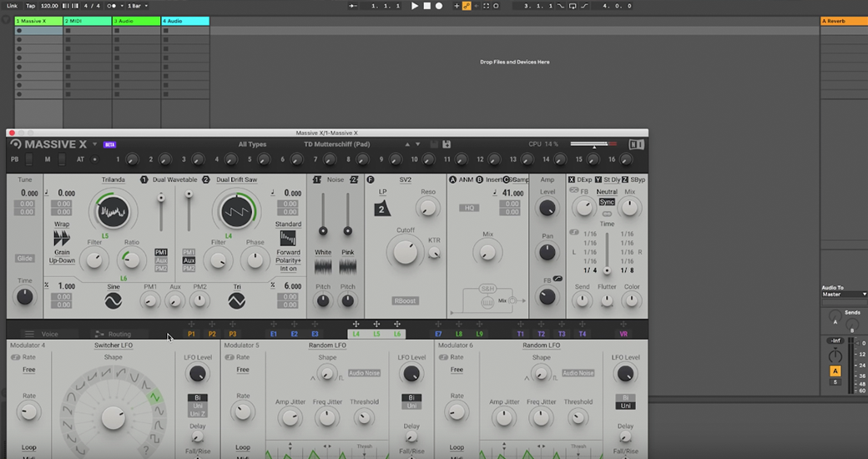The width and height of the screenshot is (868, 459).
Task: Go to previous preset with up arrow
Action: (x=407, y=144)
